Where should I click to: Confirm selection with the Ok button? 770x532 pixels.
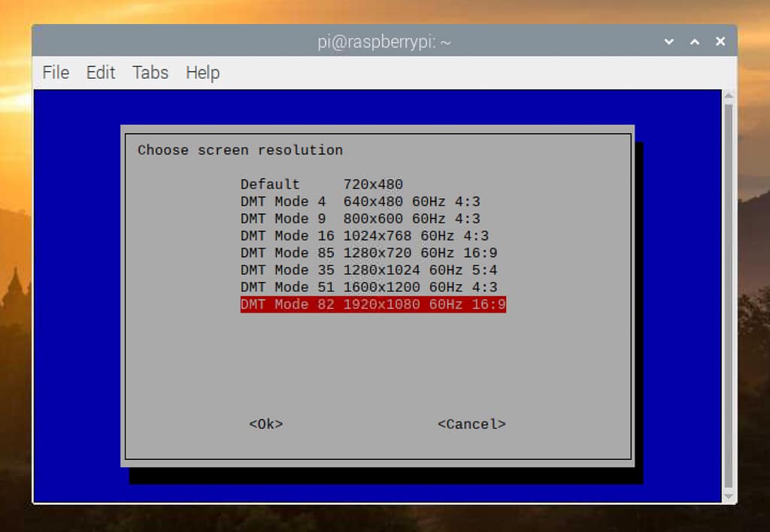266,424
